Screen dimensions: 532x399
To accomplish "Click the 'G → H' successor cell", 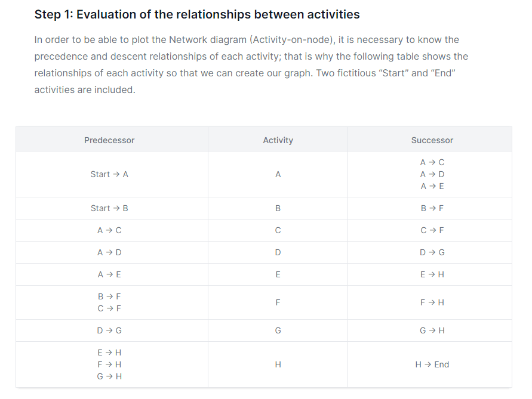I will tap(432, 330).
